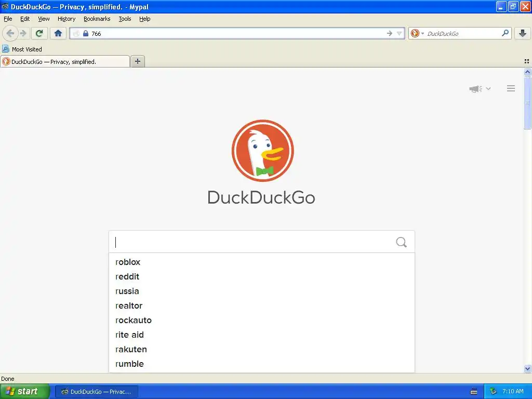Open the Edit menu

coord(25,19)
